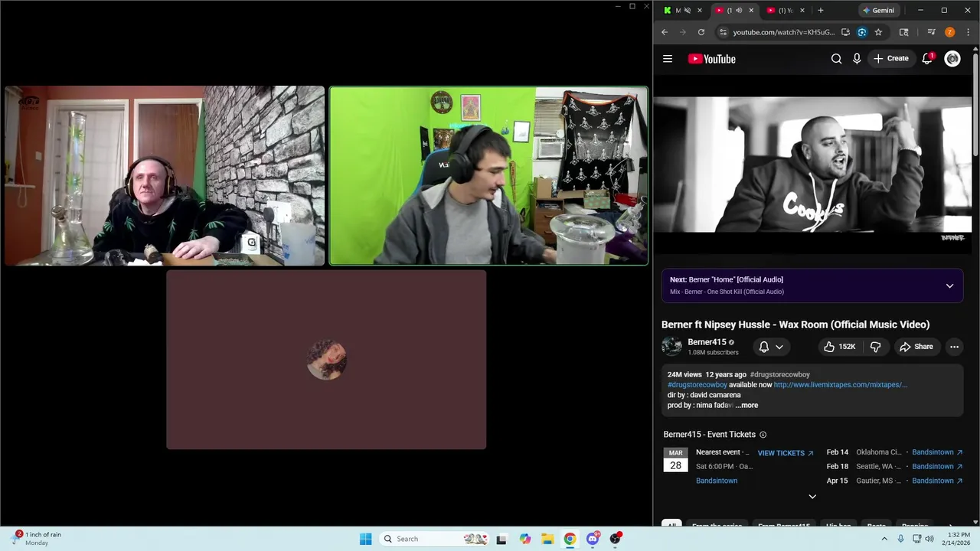This screenshot has width=980, height=551.
Task: Open a new browser tab
Action: (821, 11)
